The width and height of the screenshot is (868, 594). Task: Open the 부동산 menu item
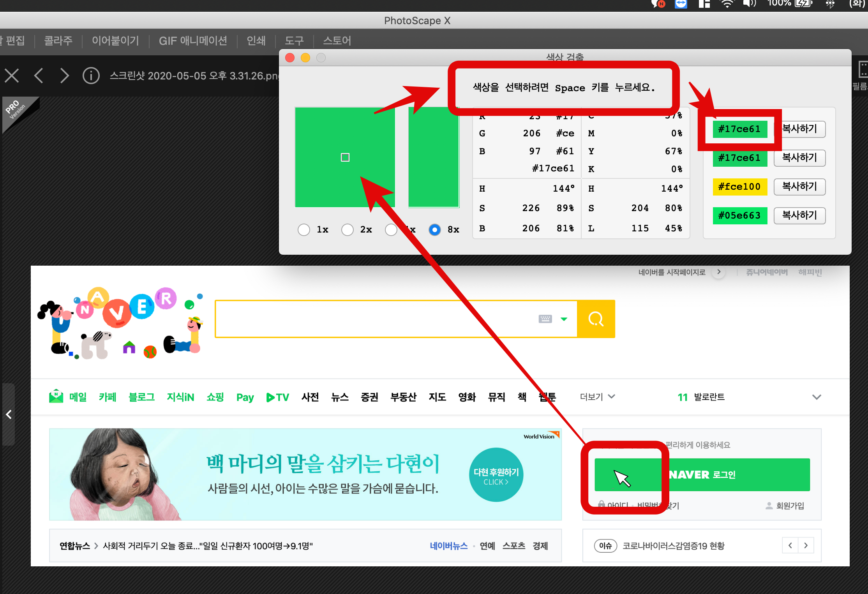[x=404, y=397]
